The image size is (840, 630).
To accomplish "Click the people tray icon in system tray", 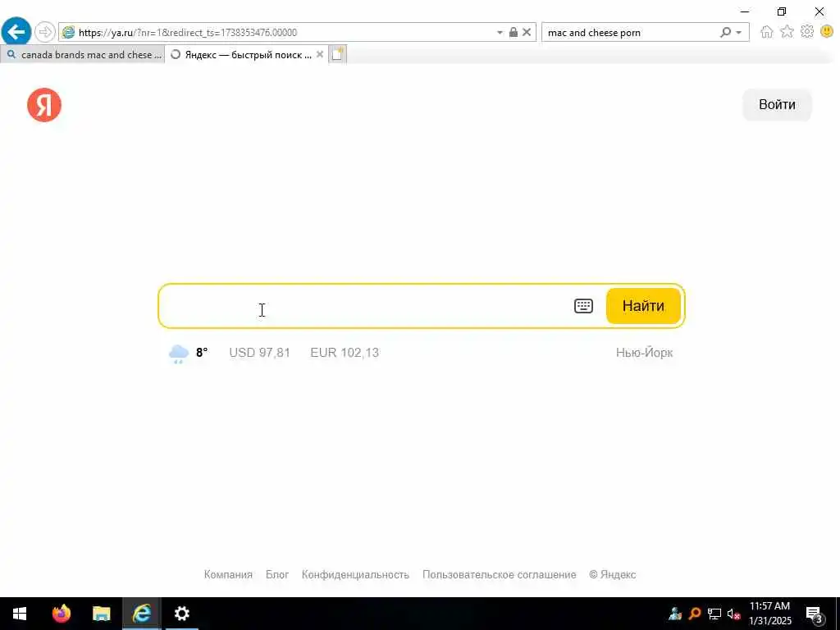I will 675,614.
